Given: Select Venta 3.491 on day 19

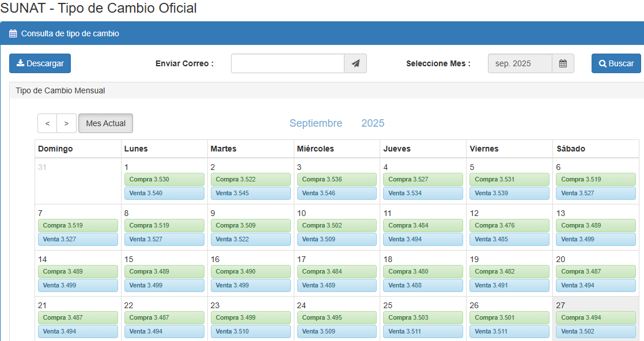Looking at the screenshot, I should point(509,285).
